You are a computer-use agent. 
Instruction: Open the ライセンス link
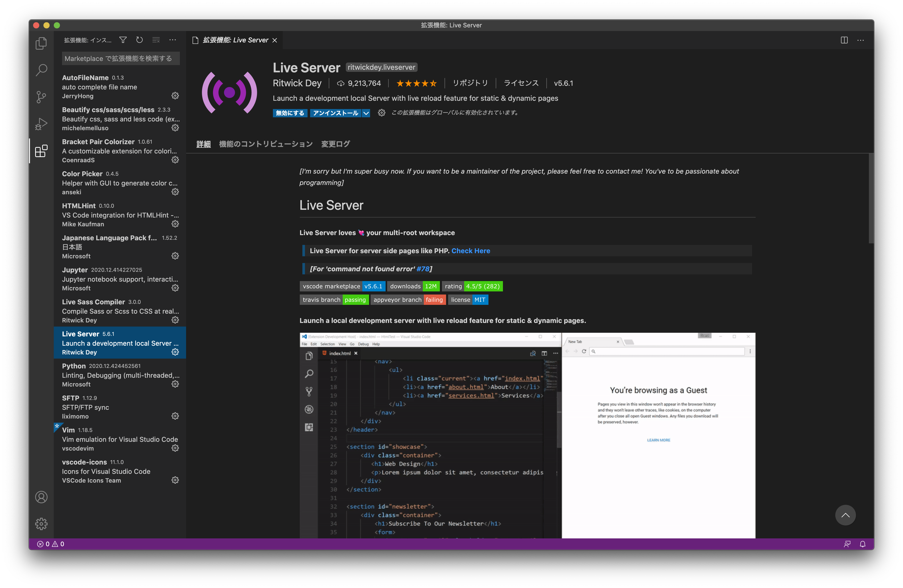521,83
